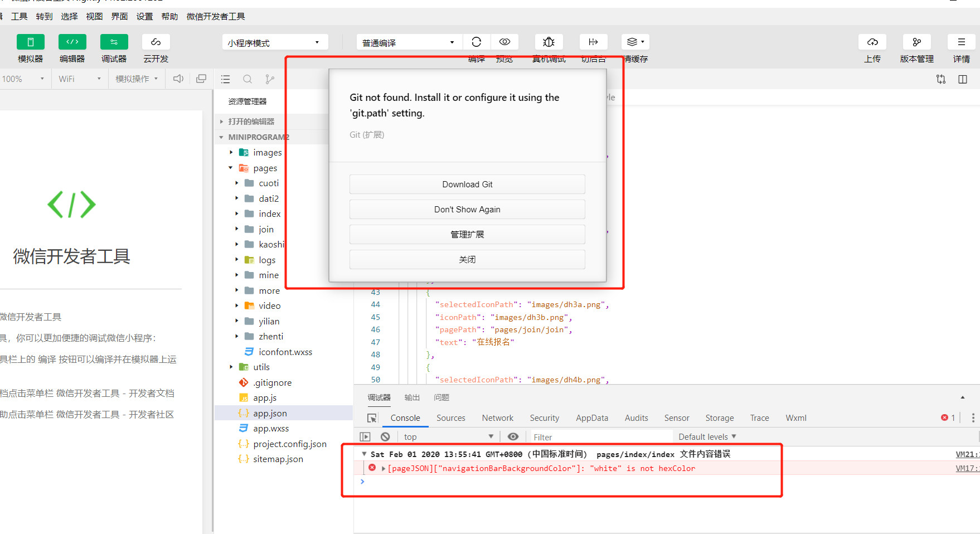Open version management icon
Screen dimensions: 980x534
click(917, 42)
